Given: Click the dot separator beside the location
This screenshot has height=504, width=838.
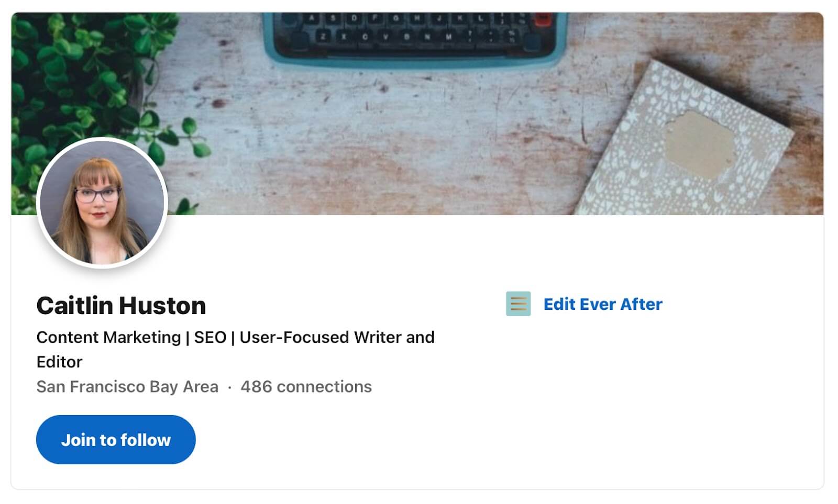Looking at the screenshot, I should (x=229, y=387).
